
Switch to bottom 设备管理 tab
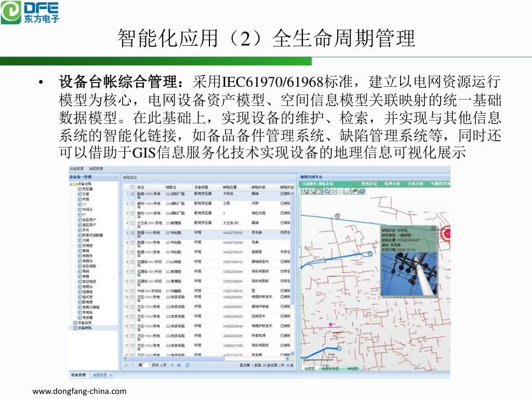(x=78, y=375)
